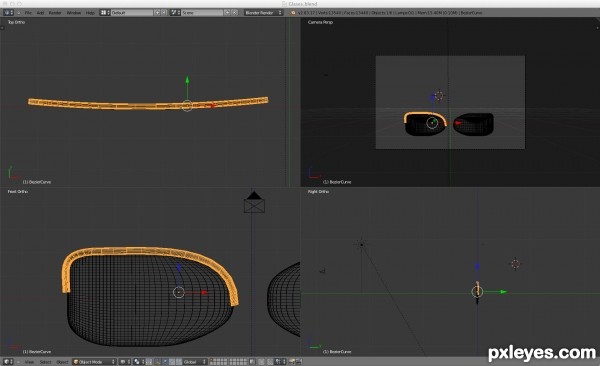The height and width of the screenshot is (366, 600).
Task: Click blue Z-axis arrow in Right Ortho view
Action: click(477, 266)
